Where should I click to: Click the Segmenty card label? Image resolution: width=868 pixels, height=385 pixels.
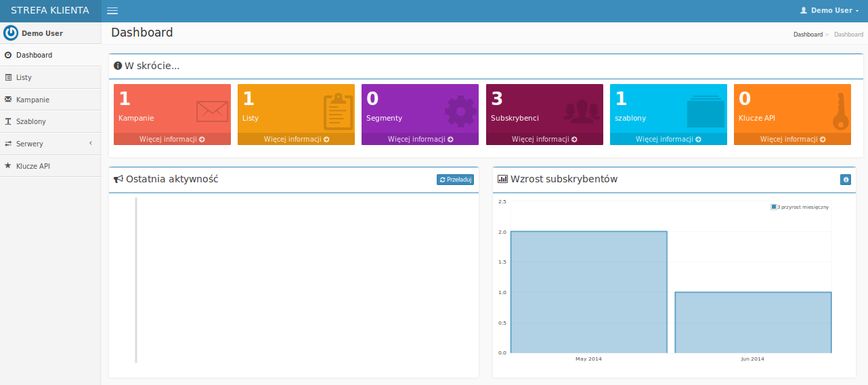pyautogui.click(x=384, y=118)
